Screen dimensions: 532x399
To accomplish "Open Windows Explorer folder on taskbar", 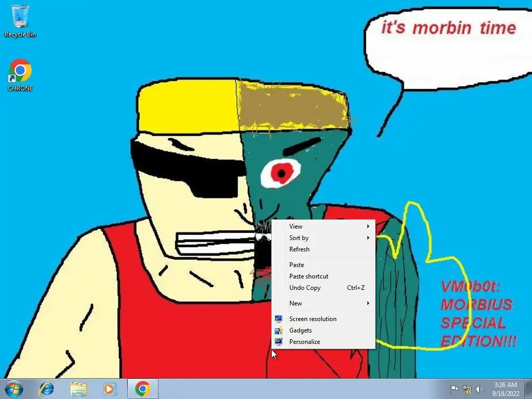I will tap(78, 389).
